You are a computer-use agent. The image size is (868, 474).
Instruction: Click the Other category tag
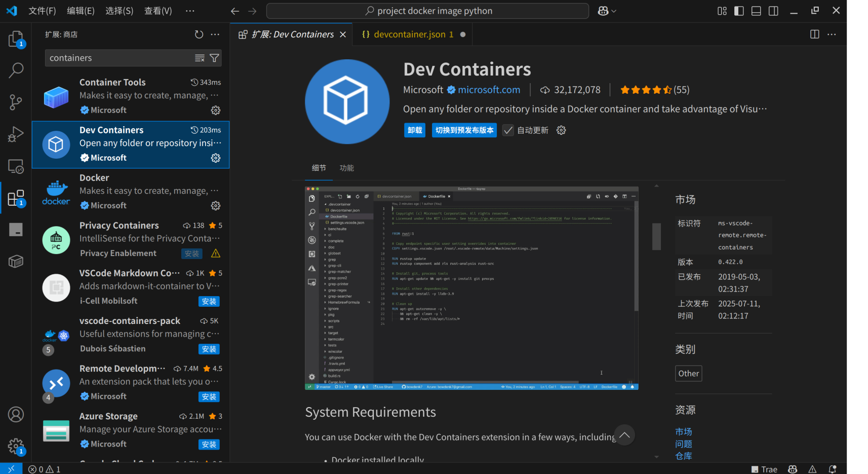click(x=689, y=374)
